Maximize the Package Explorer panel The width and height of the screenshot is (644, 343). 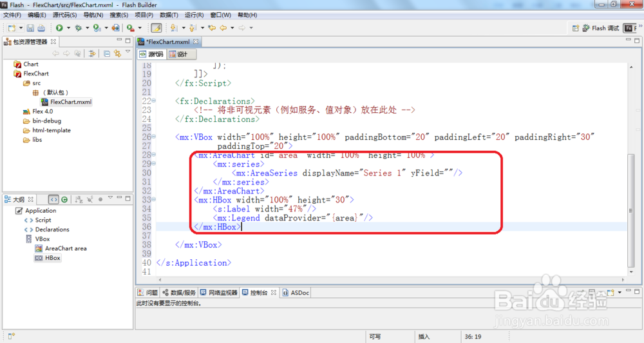coord(128,41)
